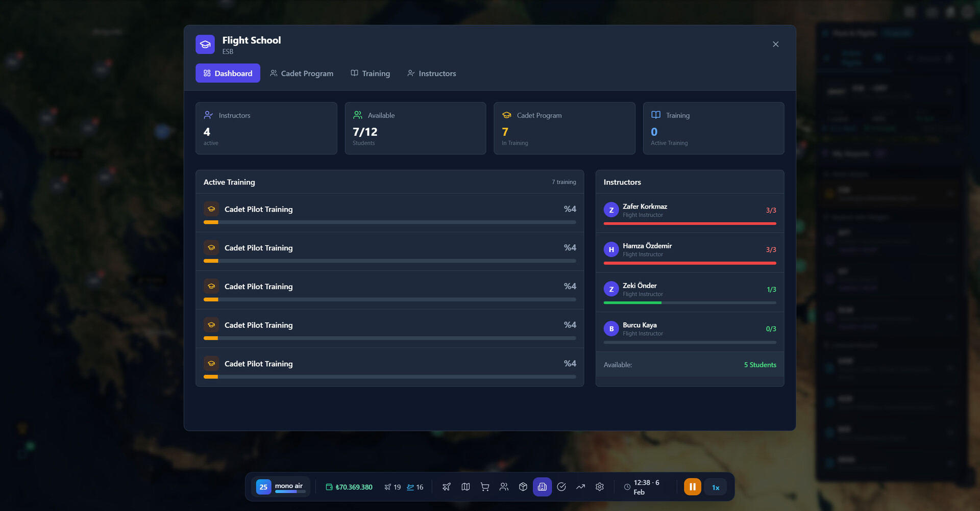Go to the Instructors tab
This screenshot has width=980, height=511.
(x=432, y=73)
